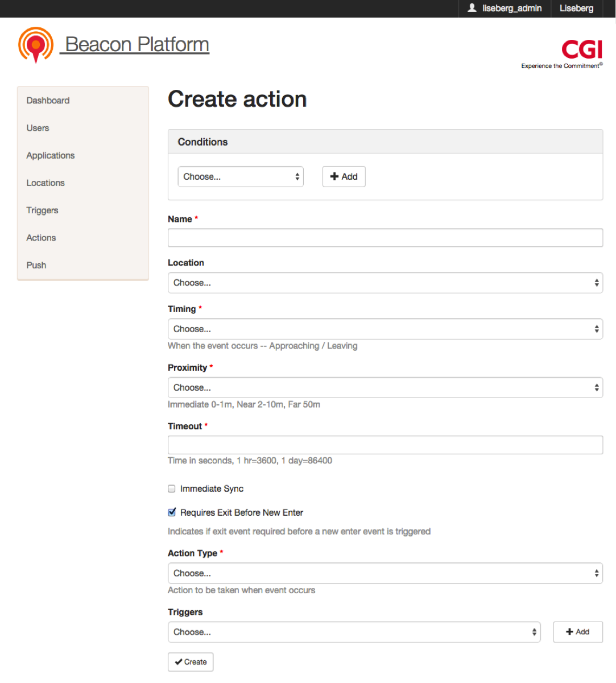Screen dimensions: 616x683
Task: Click Add button in Conditions panel
Action: point(344,177)
